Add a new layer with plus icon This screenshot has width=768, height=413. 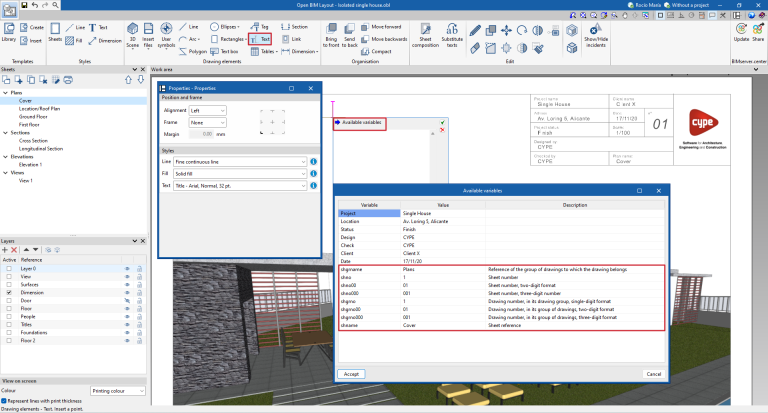click(x=7, y=249)
